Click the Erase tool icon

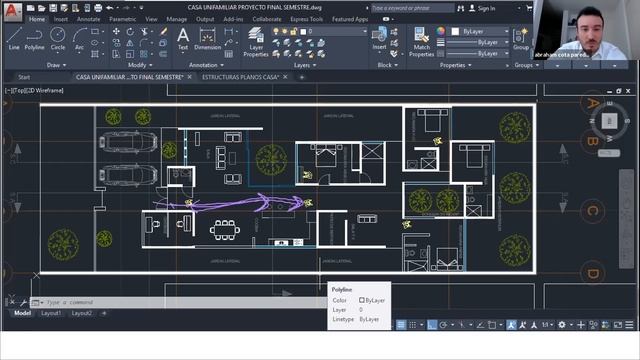point(163,32)
